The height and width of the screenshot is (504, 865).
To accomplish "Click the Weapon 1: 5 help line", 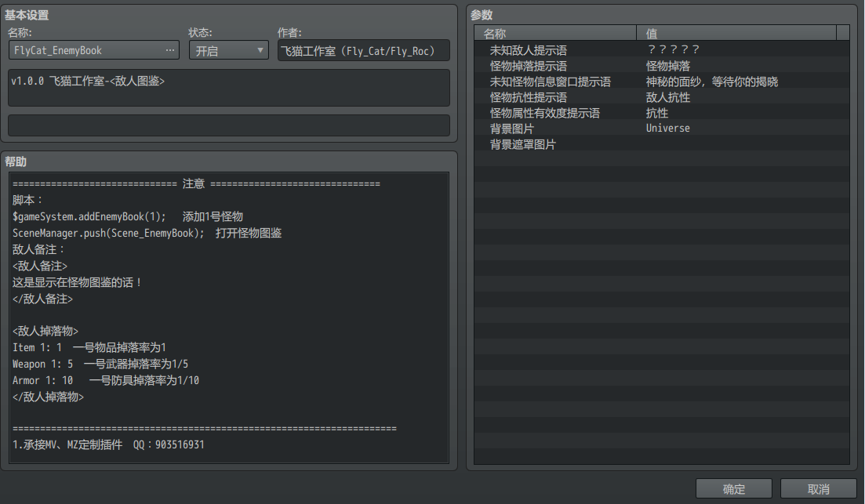I will pyautogui.click(x=100, y=364).
